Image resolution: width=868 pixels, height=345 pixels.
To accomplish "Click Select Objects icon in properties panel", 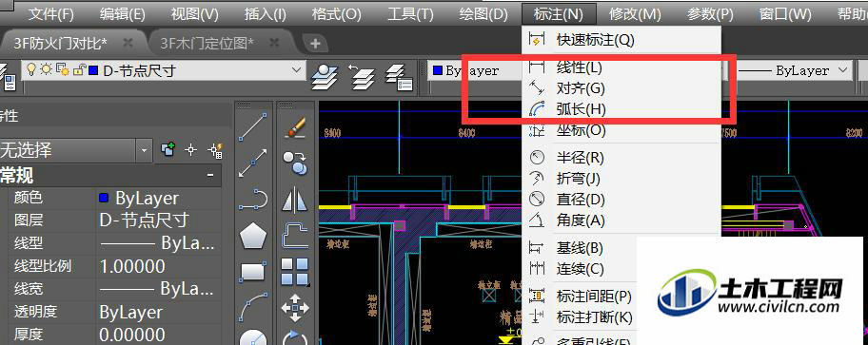I will click(191, 149).
